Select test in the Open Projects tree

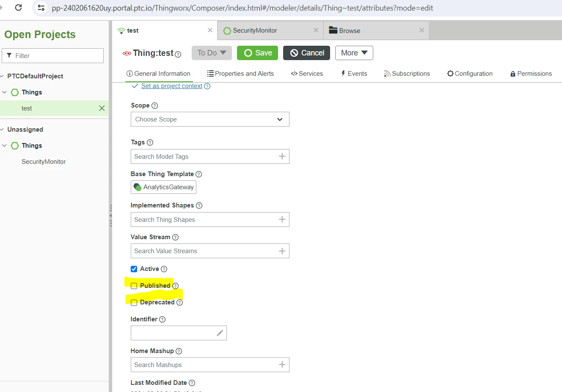(x=27, y=108)
